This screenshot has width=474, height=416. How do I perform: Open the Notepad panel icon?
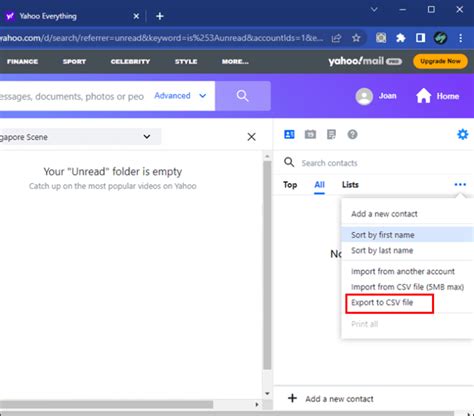[331, 134]
